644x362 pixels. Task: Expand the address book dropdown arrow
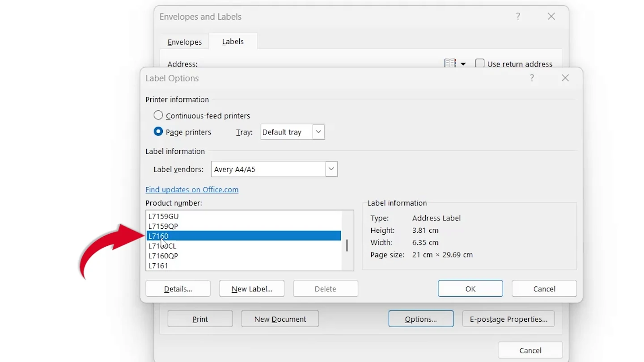463,64
